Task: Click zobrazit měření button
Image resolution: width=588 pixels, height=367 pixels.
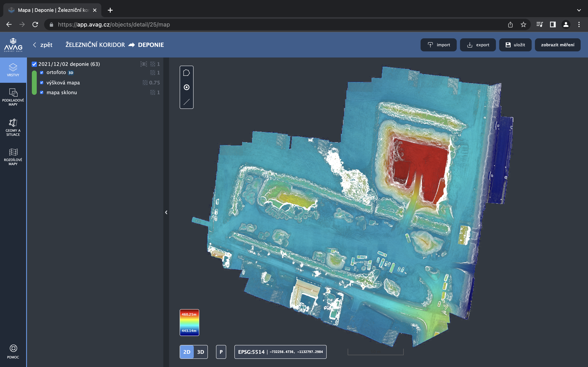Action: [x=557, y=45]
